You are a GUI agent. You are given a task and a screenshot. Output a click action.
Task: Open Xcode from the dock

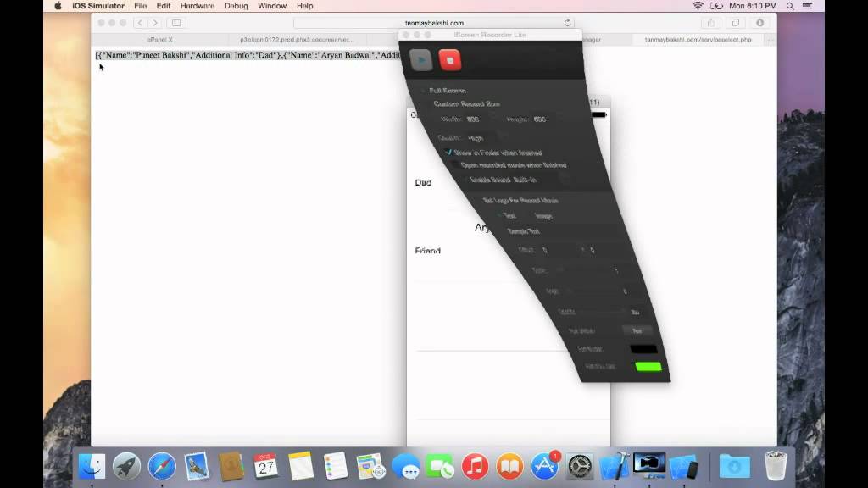pos(611,467)
